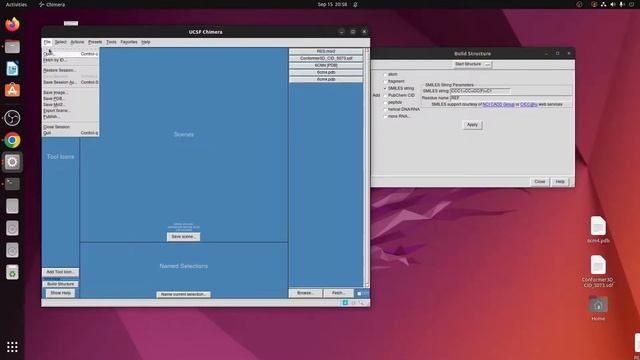Click the volume icon in top bar
The height and width of the screenshot is (360, 640).
point(613,4)
